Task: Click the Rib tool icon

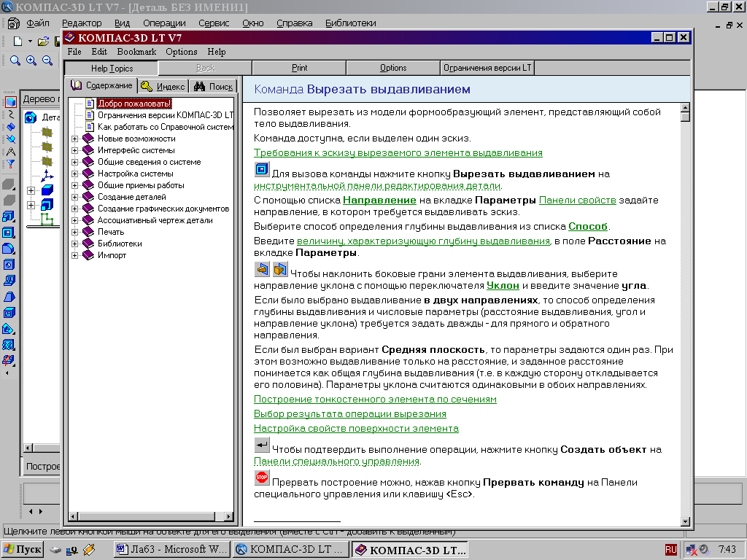Action: 9,281
